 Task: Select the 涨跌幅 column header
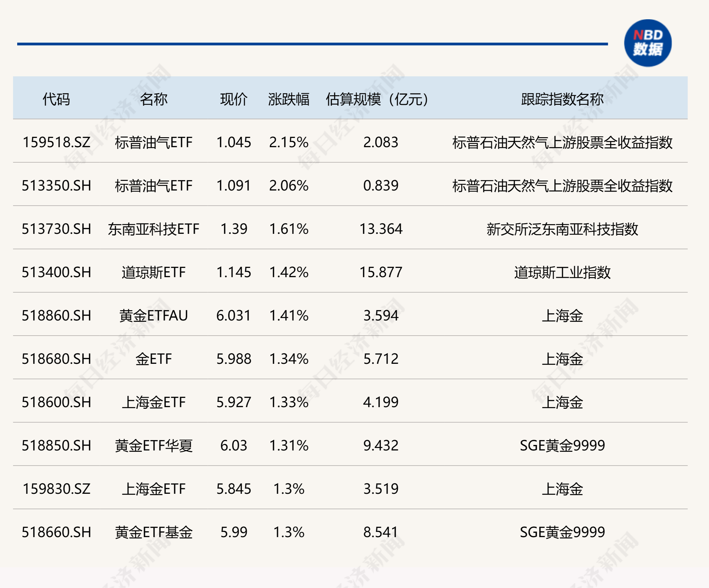coord(288,99)
